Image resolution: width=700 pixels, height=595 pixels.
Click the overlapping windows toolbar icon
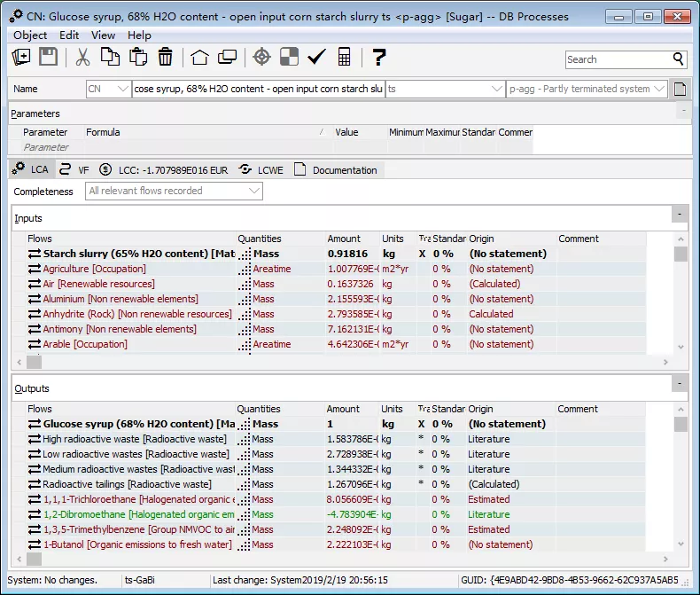coord(227,57)
